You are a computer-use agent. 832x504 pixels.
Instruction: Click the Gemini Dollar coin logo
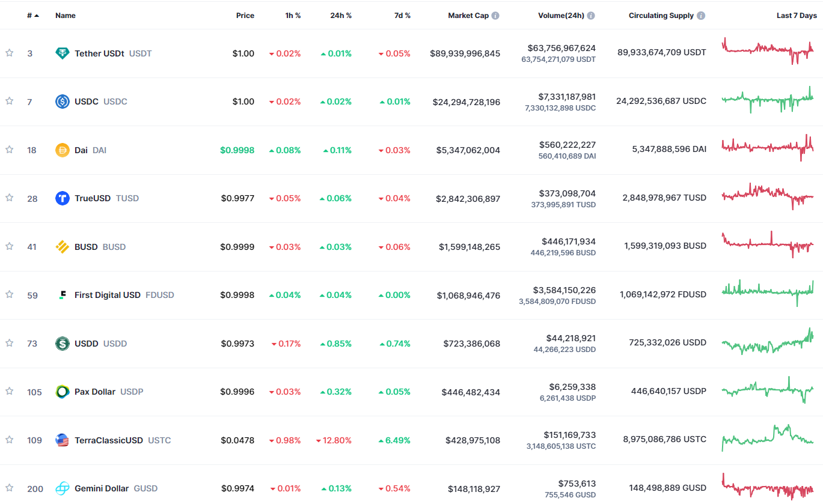tap(63, 488)
